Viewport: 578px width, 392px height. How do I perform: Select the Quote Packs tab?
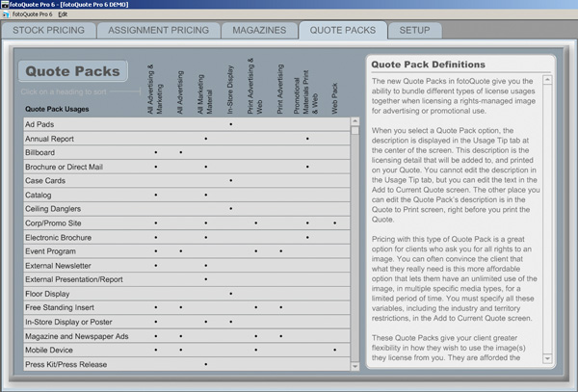click(x=343, y=30)
